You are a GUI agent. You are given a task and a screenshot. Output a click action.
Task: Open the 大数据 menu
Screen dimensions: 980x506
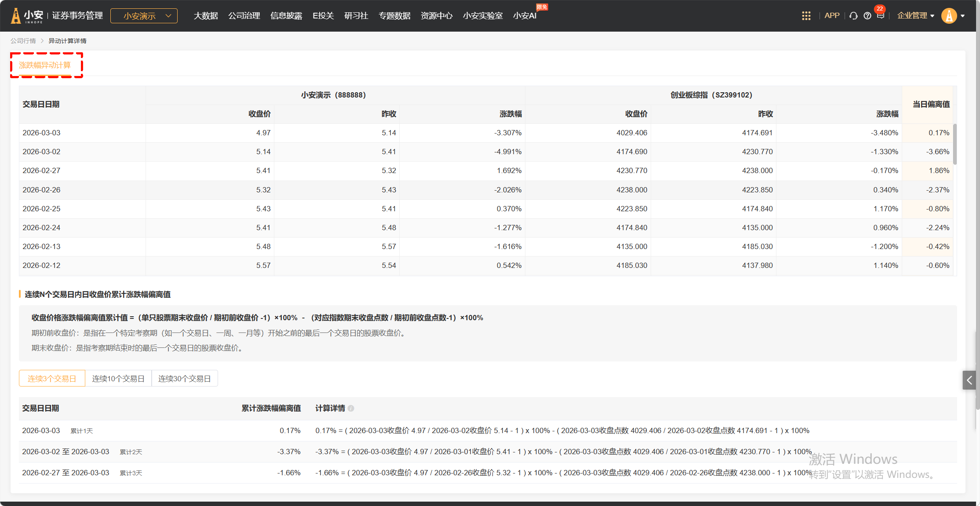coord(206,16)
